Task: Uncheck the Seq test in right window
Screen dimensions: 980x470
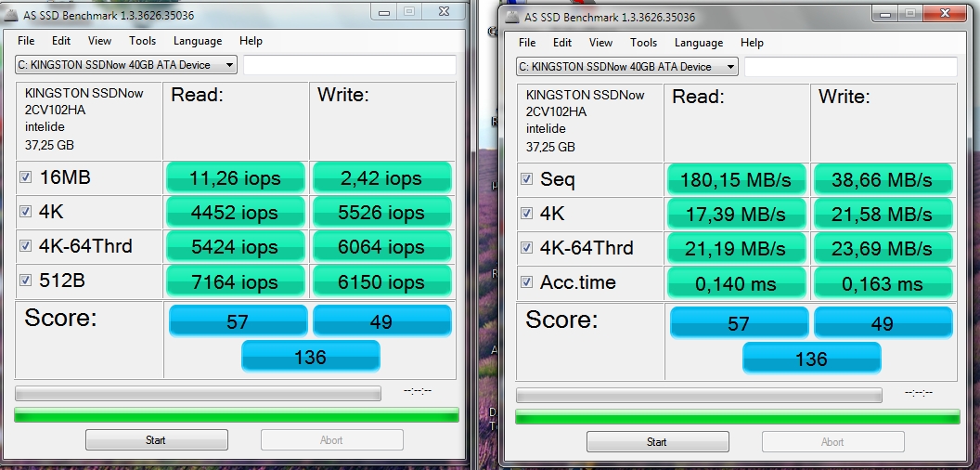Action: (526, 179)
